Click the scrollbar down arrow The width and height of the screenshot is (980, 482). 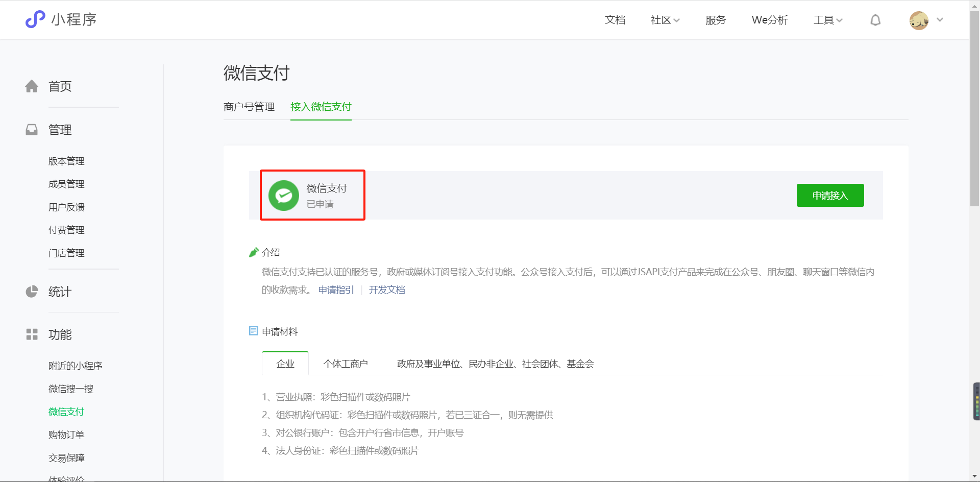click(x=974, y=476)
